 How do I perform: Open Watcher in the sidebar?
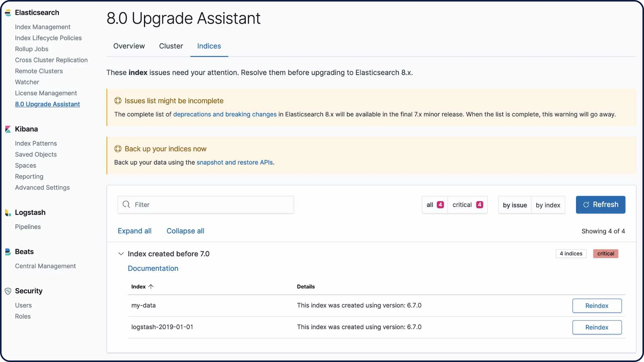click(27, 82)
